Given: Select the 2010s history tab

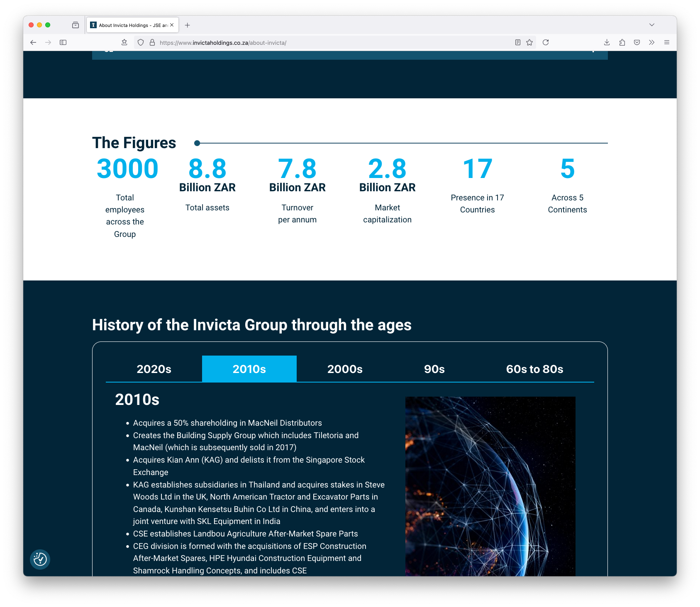Looking at the screenshot, I should (x=249, y=369).
